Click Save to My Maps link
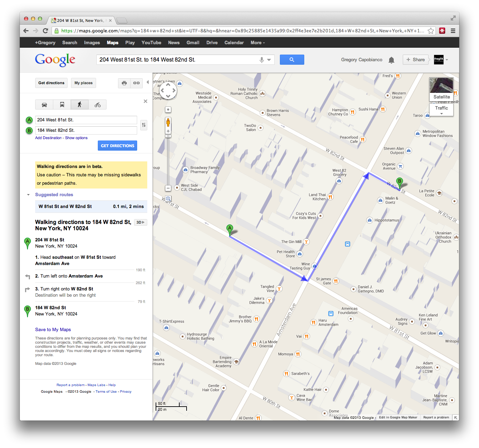The height and width of the screenshot is (448, 479). (53, 330)
